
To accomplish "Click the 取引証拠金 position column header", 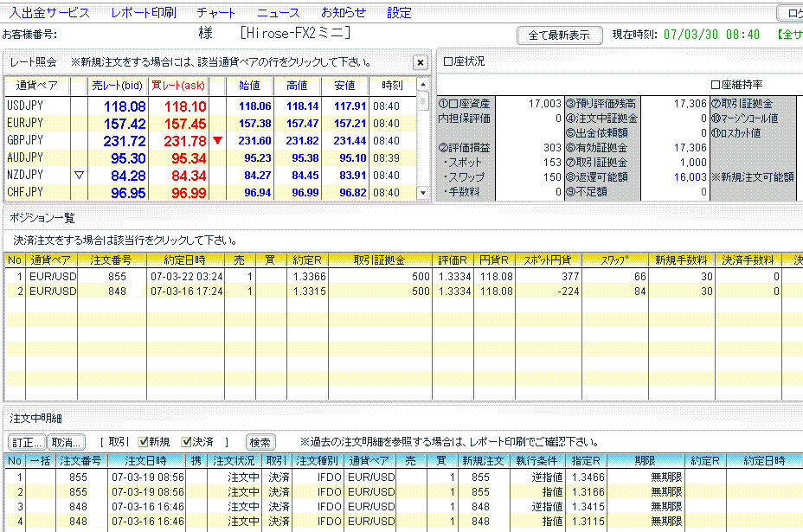I will click(380, 260).
